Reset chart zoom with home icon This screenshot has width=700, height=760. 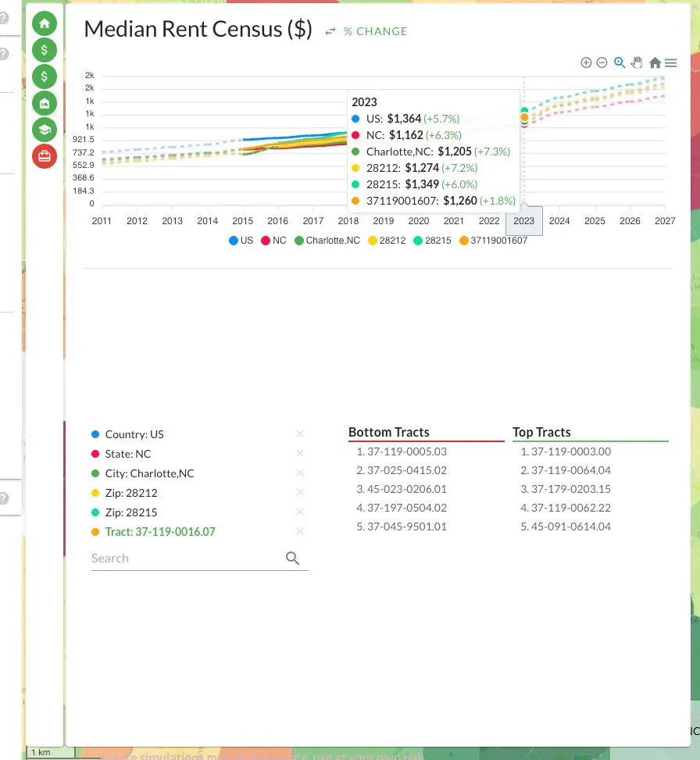coord(655,63)
